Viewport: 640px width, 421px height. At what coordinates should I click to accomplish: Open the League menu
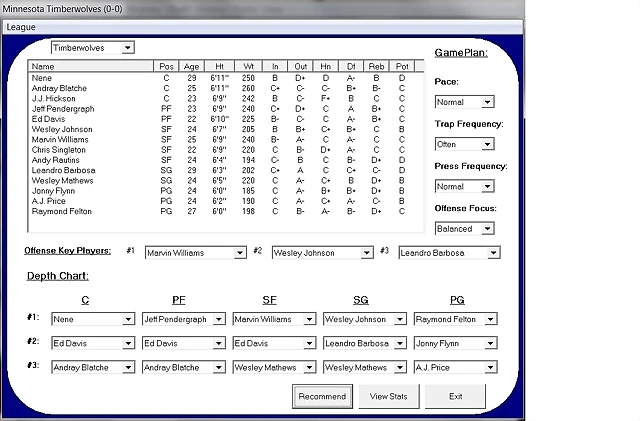[x=21, y=27]
